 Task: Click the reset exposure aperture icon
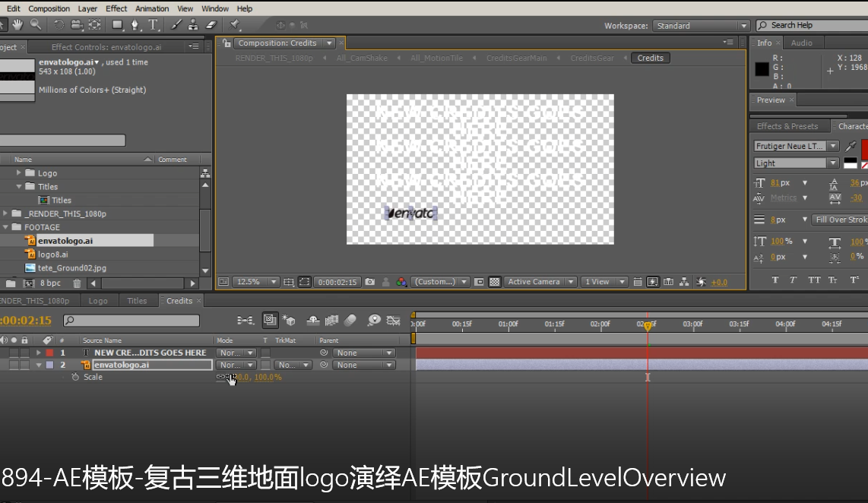tap(701, 282)
